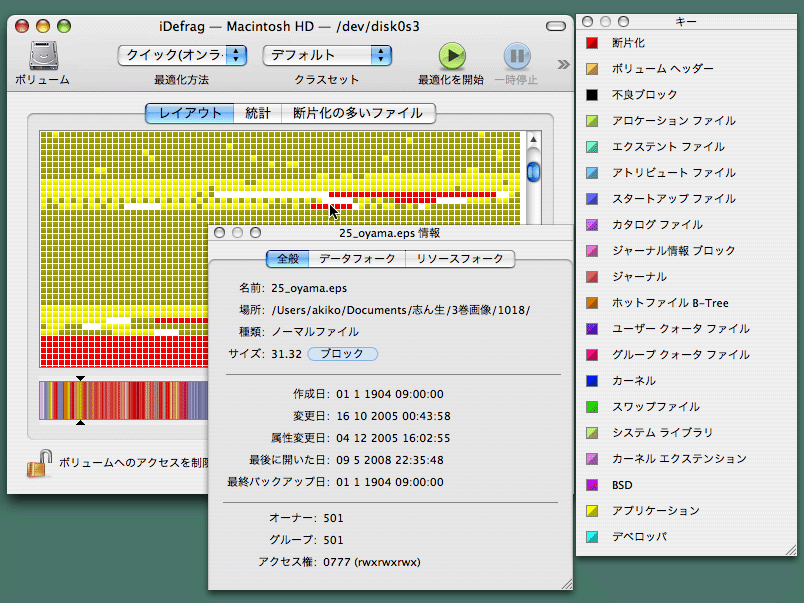The height and width of the screenshot is (603, 804).
Task: Open the デフォルト class set dropdown
Action: pyautogui.click(x=327, y=55)
